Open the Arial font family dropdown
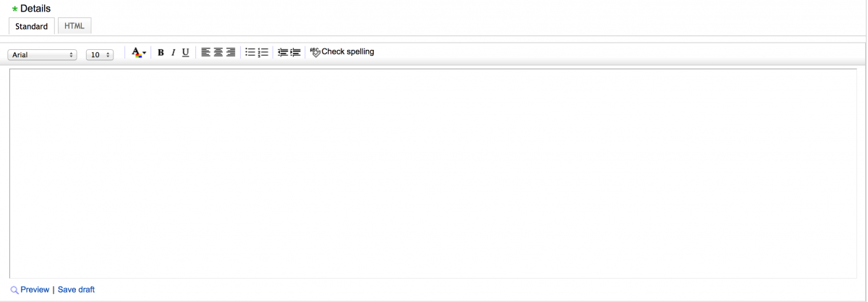 tap(42, 55)
